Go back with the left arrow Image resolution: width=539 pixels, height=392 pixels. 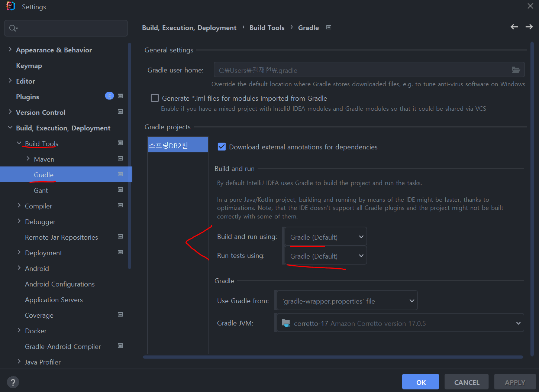[x=514, y=27]
